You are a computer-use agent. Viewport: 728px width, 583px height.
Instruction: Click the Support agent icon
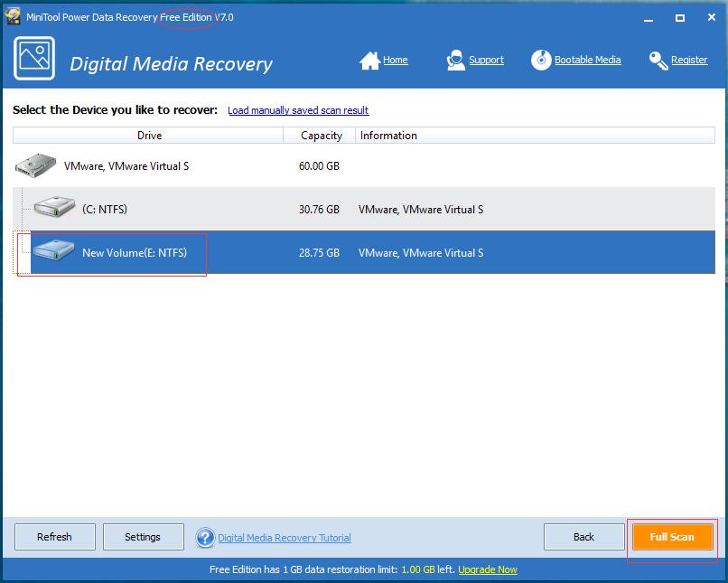pos(455,61)
